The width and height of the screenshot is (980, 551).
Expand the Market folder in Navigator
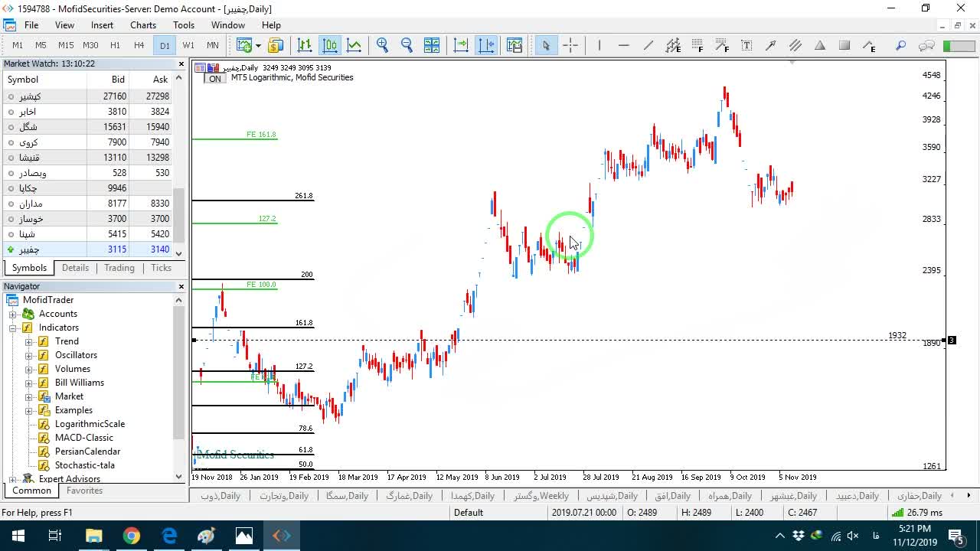click(29, 396)
